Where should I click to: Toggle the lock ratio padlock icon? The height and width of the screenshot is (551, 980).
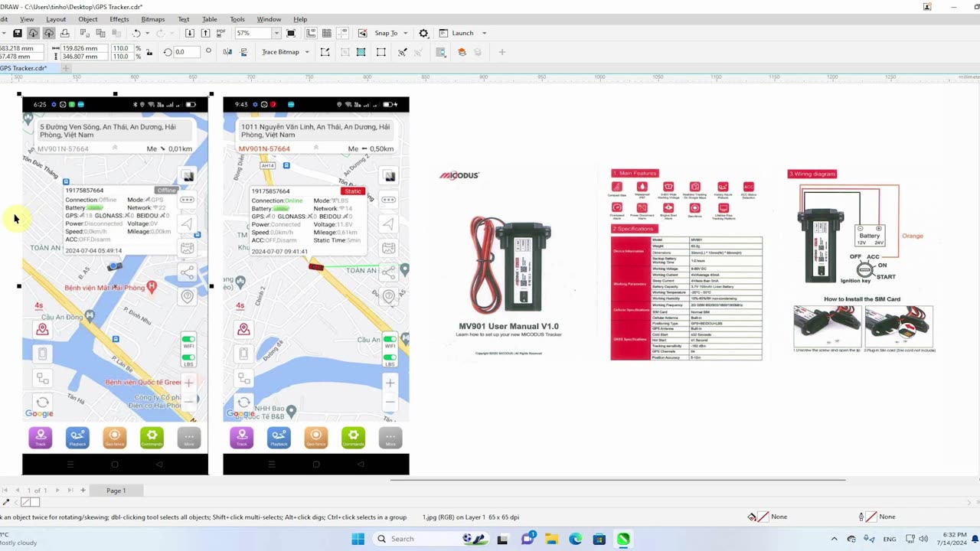point(148,52)
